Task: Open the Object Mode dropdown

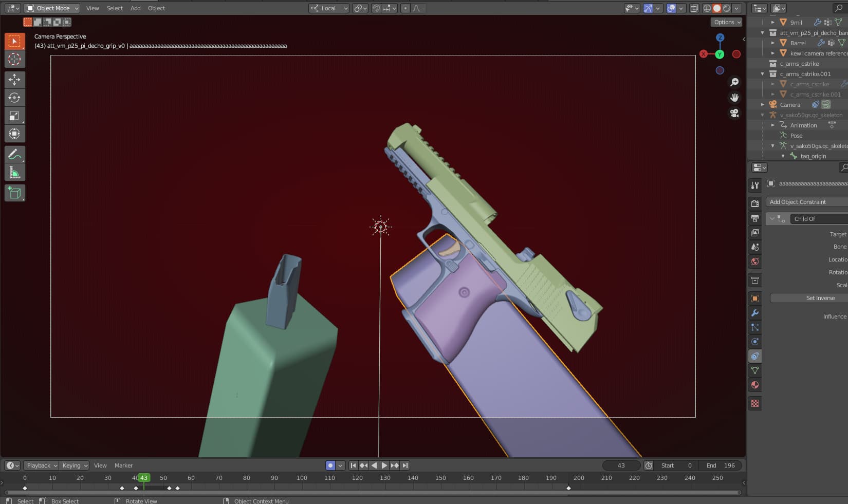Action: pyautogui.click(x=51, y=8)
